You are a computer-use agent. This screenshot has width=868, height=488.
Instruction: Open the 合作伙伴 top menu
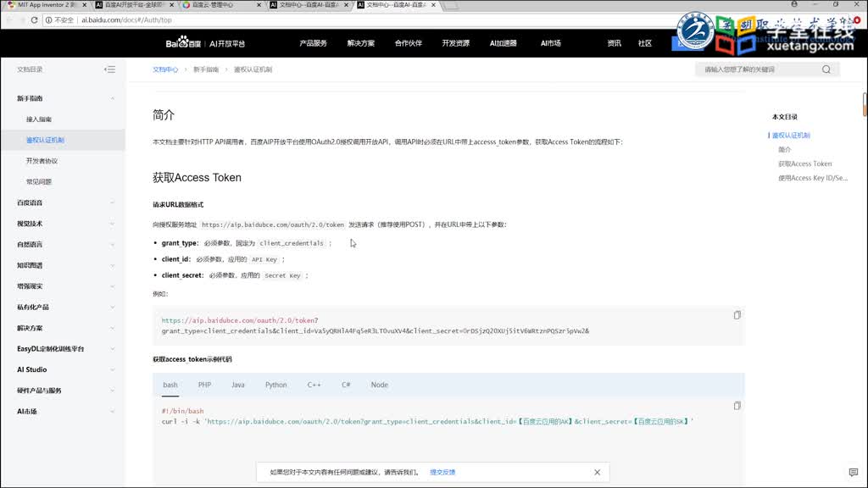[408, 43]
